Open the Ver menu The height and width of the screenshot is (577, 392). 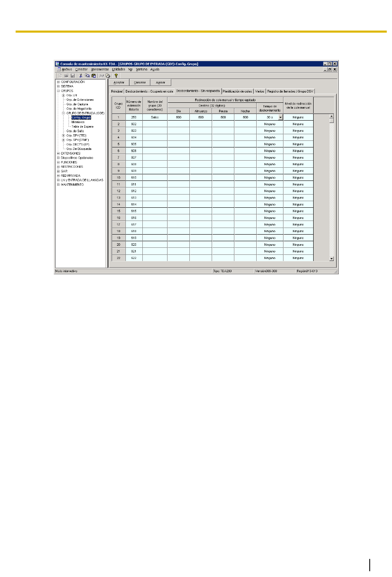tap(130, 69)
